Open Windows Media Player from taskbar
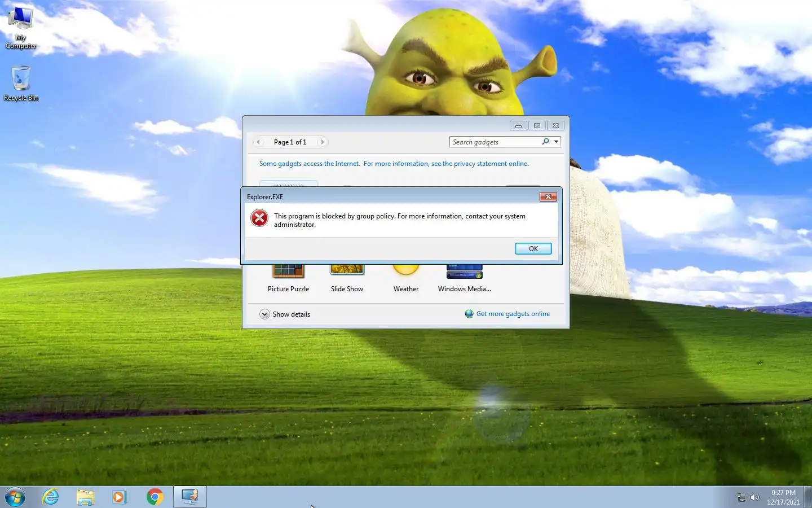812x508 pixels. tap(119, 497)
